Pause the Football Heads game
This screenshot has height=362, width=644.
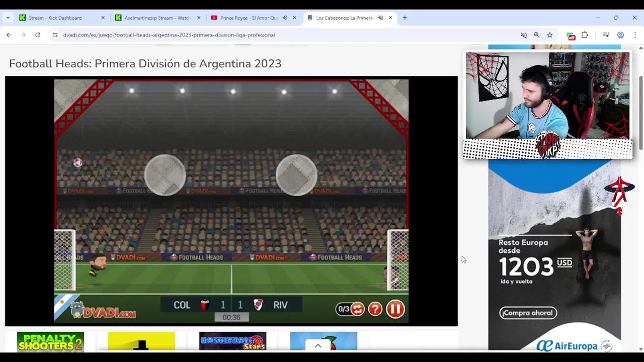coord(395,309)
